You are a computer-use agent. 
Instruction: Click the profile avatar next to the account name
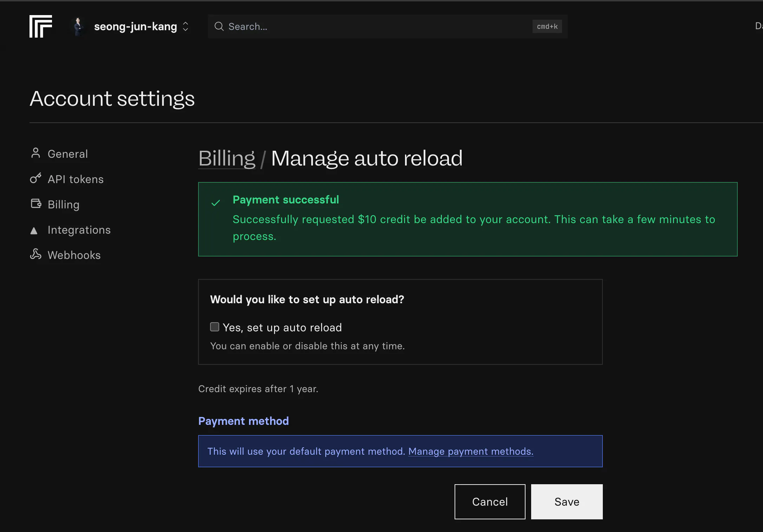click(78, 26)
